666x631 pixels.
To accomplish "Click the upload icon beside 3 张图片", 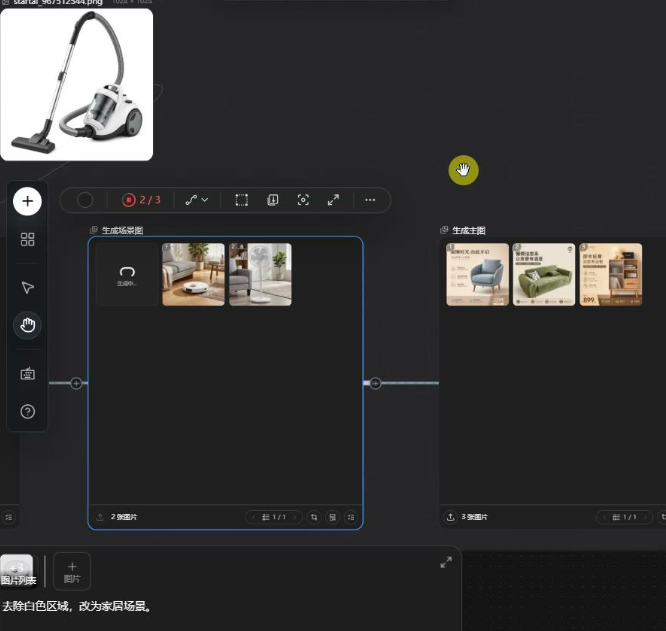I will pyautogui.click(x=451, y=517).
